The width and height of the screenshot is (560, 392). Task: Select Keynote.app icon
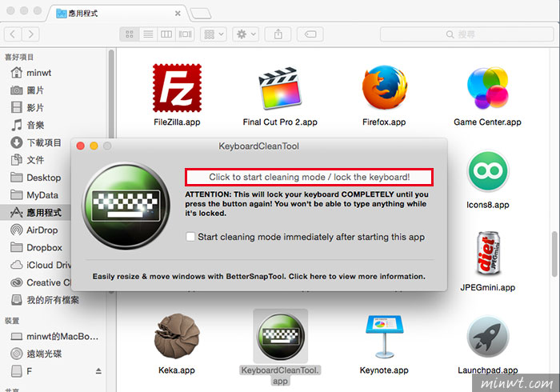384,336
